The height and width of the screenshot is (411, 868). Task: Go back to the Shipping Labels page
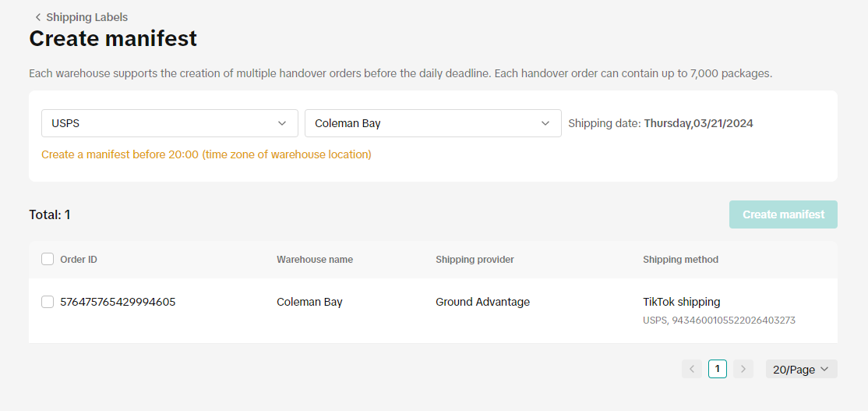tap(86, 17)
